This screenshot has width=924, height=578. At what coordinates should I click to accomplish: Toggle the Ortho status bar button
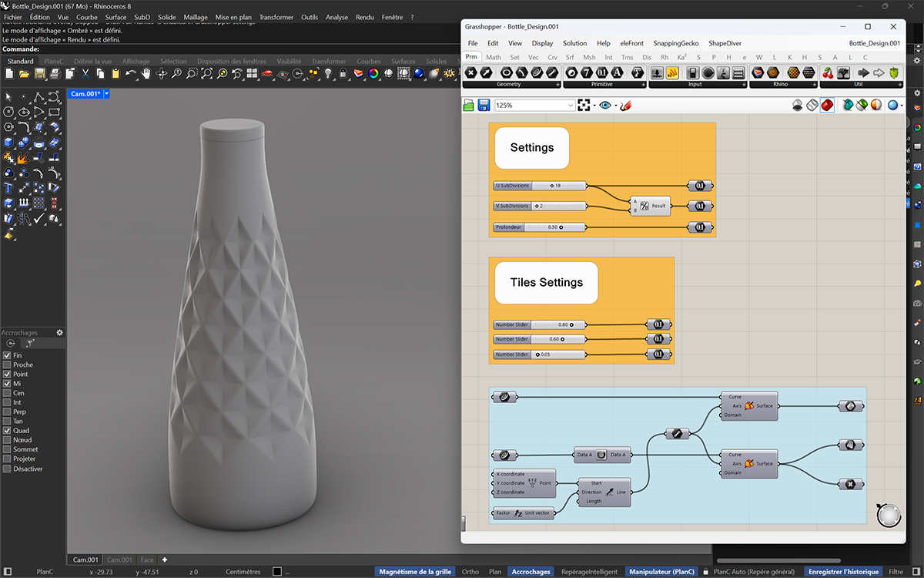pos(470,572)
